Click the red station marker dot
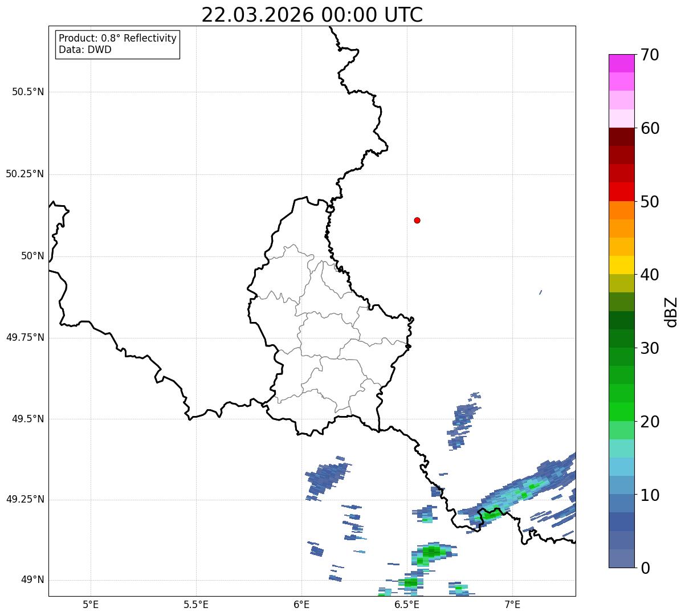685x616 pixels. pos(417,220)
